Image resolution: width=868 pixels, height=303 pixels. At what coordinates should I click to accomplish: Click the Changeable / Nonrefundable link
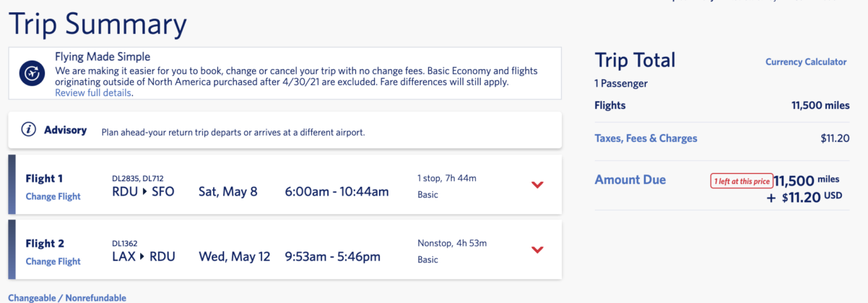pyautogui.click(x=67, y=298)
